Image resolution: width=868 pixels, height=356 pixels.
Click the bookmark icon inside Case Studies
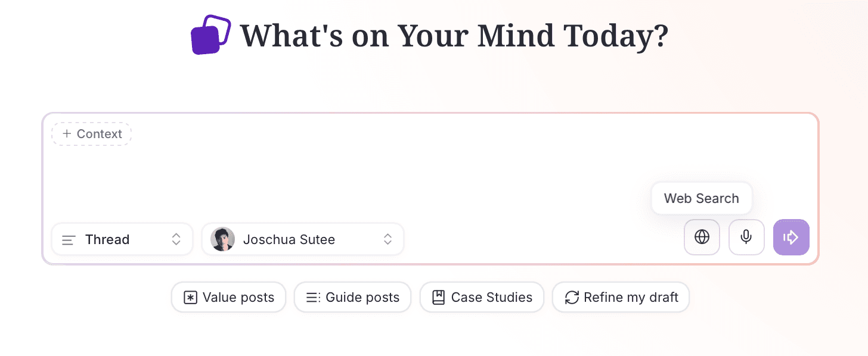pyautogui.click(x=437, y=296)
